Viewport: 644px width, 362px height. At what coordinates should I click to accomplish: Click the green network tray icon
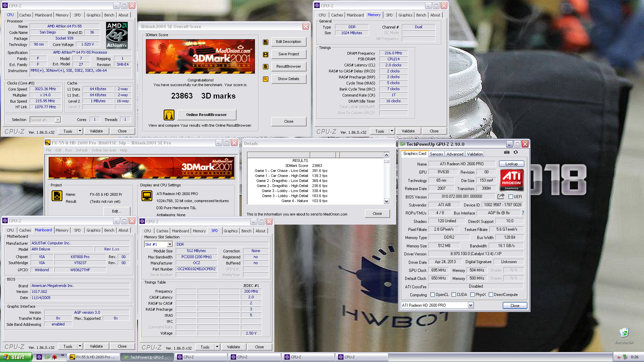point(625,357)
